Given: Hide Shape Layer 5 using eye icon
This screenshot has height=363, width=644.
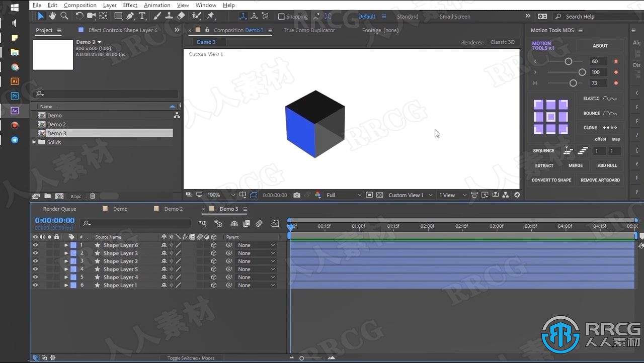Looking at the screenshot, I should click(x=35, y=269).
